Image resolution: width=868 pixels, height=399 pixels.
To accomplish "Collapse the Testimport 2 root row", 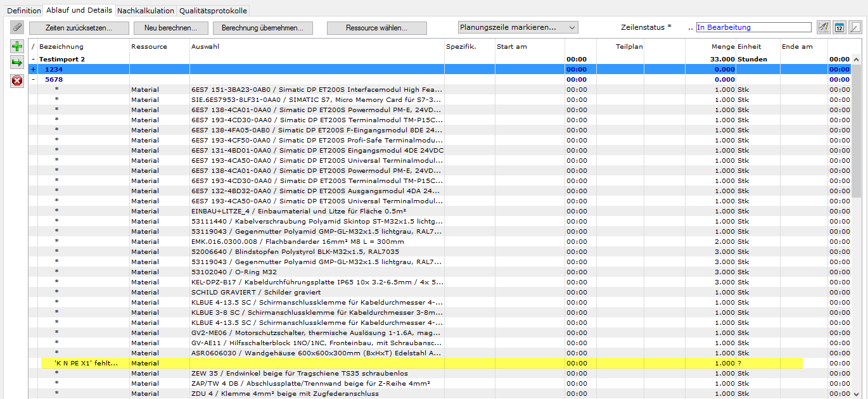I will point(33,60).
